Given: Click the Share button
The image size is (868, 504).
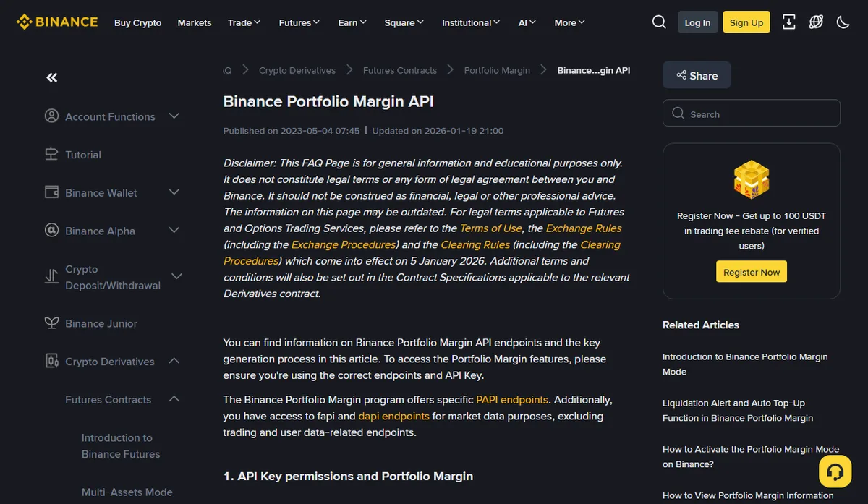Looking at the screenshot, I should point(697,75).
